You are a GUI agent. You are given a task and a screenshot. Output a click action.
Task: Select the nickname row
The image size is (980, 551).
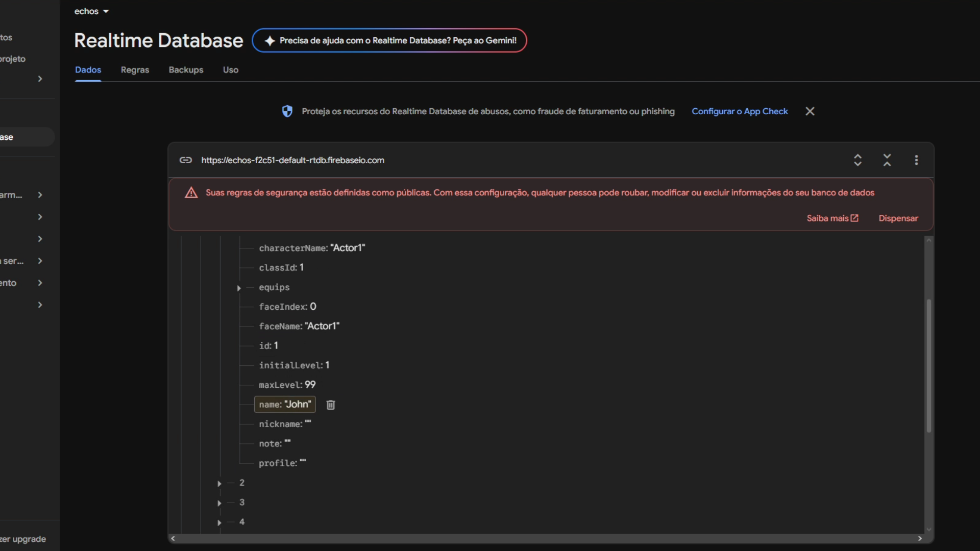pyautogui.click(x=285, y=424)
